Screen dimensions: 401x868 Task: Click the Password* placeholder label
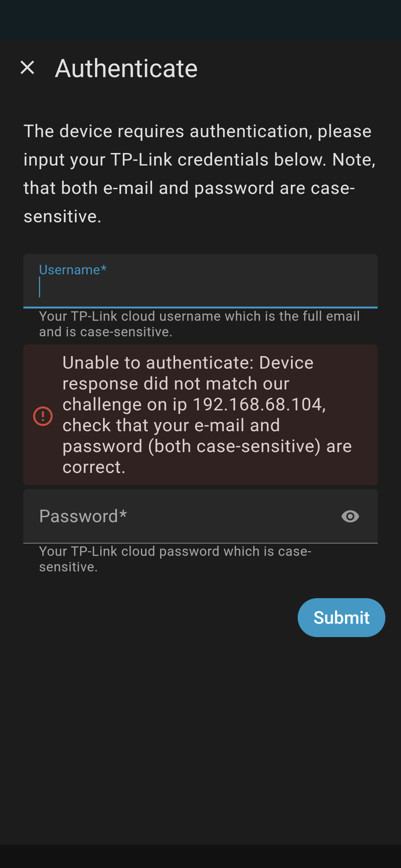[x=83, y=516]
